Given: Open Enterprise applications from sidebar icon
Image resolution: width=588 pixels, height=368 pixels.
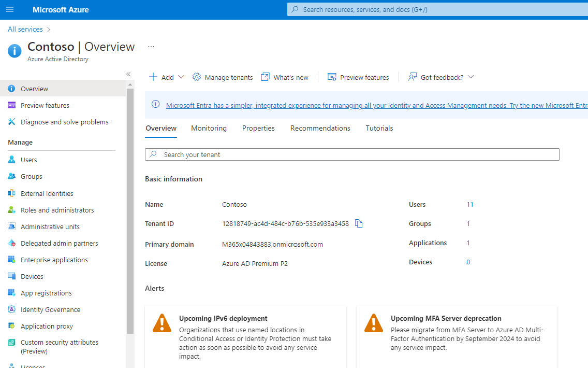Looking at the screenshot, I should coord(11,260).
